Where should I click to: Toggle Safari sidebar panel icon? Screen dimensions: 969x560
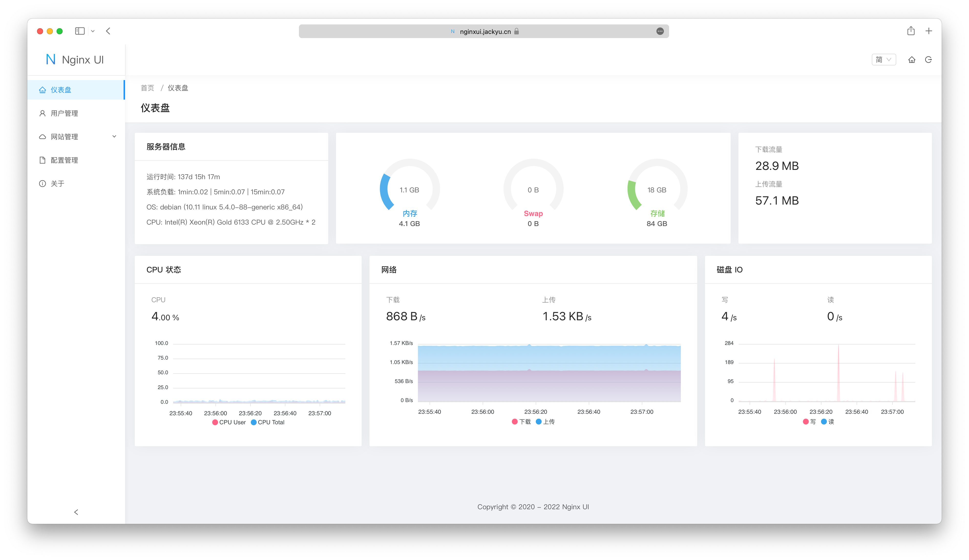pos(80,31)
